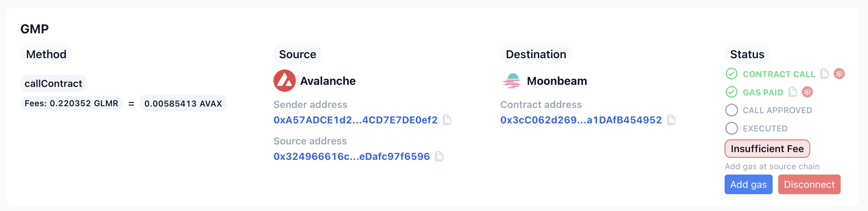Copy the source address
The width and height of the screenshot is (868, 211).
[439, 156]
